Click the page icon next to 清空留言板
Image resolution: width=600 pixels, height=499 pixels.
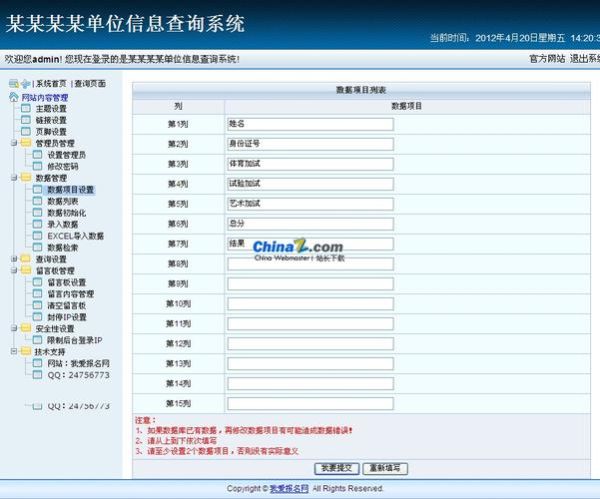[x=38, y=305]
